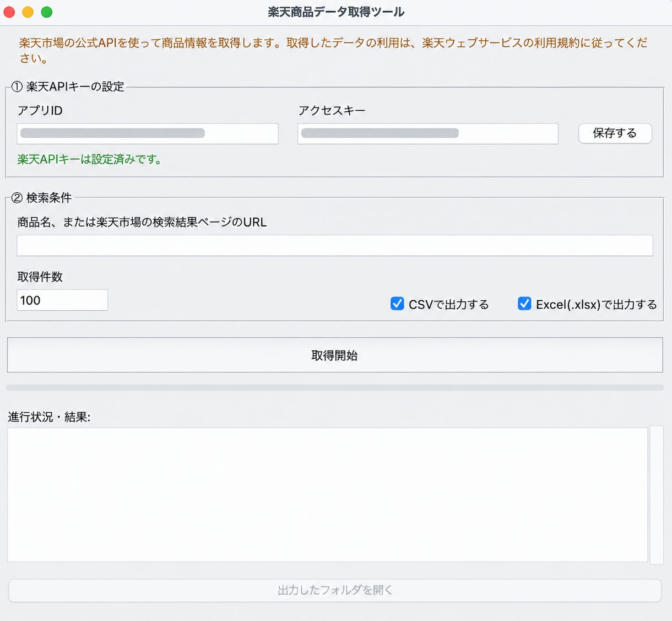Click the 取得件数 field showing 100
Image resolution: width=672 pixels, height=621 pixels.
(x=62, y=300)
